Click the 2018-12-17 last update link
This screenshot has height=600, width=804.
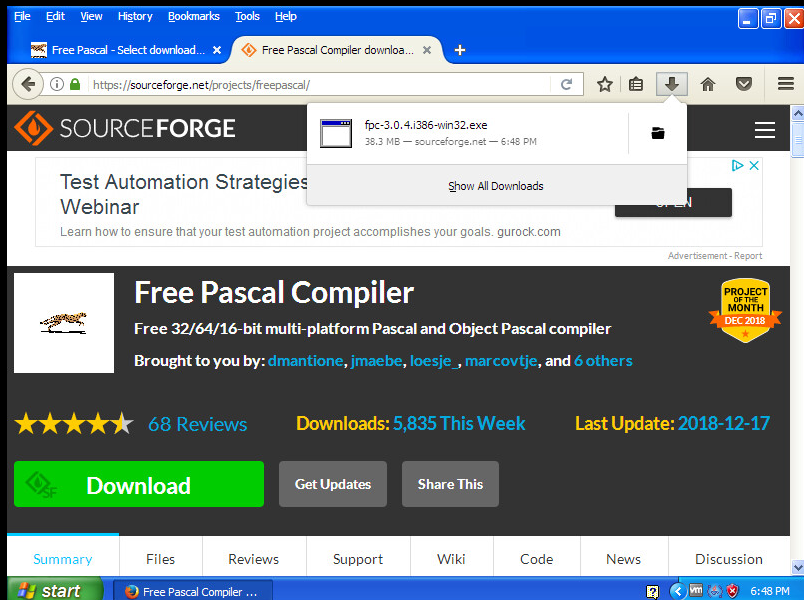coord(724,424)
